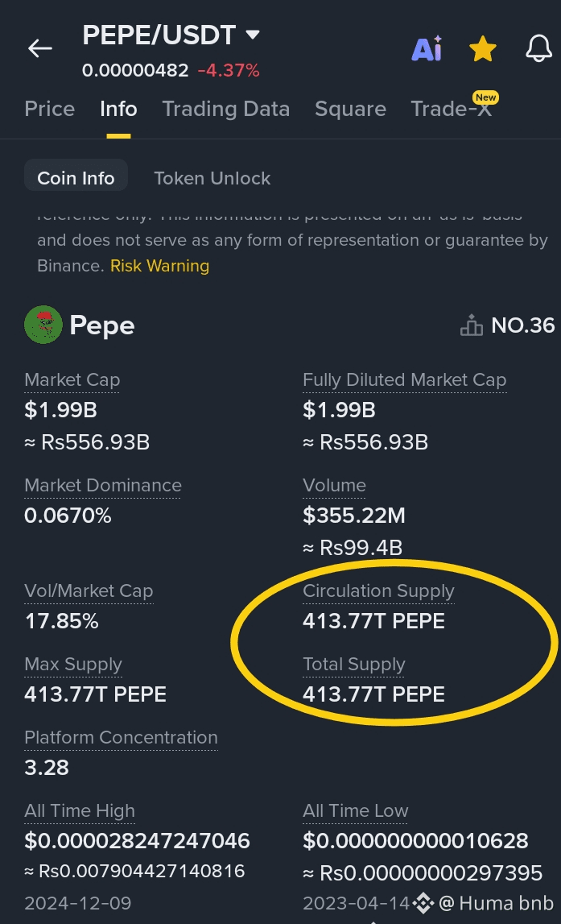Viewport: 561px width, 924px height.
Task: Tap the Circulation Supply label
Action: coord(378,591)
